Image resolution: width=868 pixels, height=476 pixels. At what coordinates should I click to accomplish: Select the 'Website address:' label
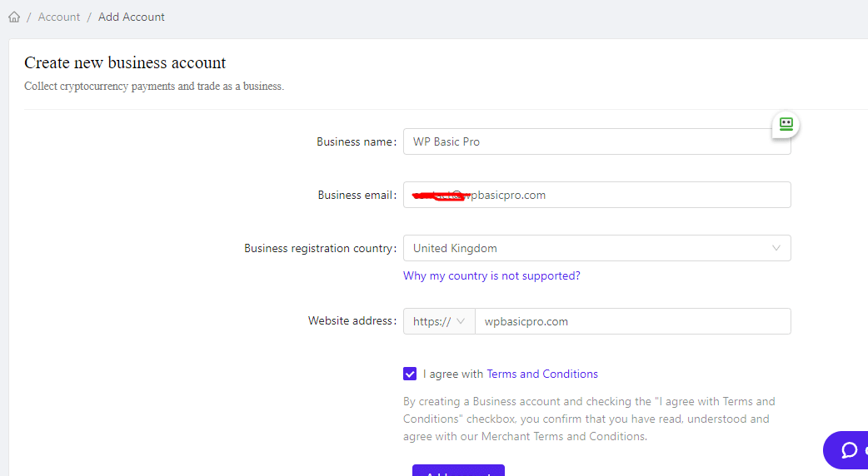352,320
